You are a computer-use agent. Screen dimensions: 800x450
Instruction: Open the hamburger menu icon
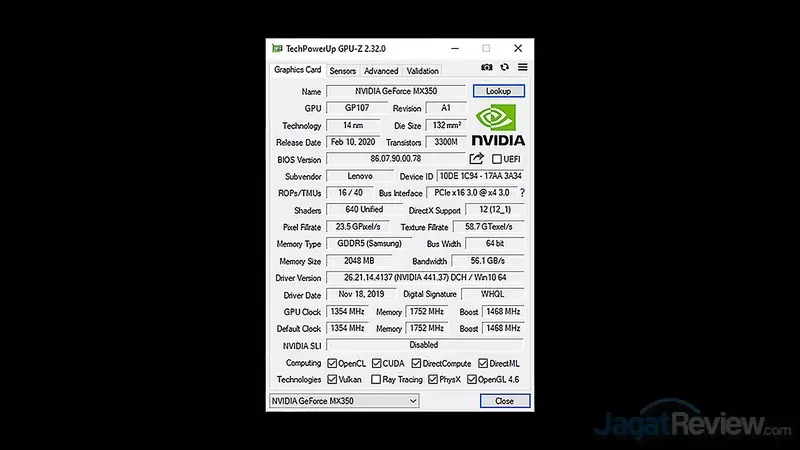522,67
